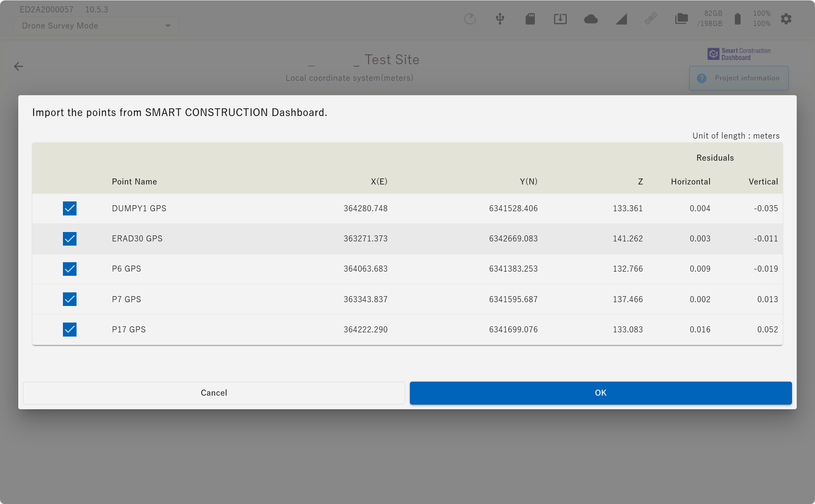Click the SD card icon

pos(530,19)
